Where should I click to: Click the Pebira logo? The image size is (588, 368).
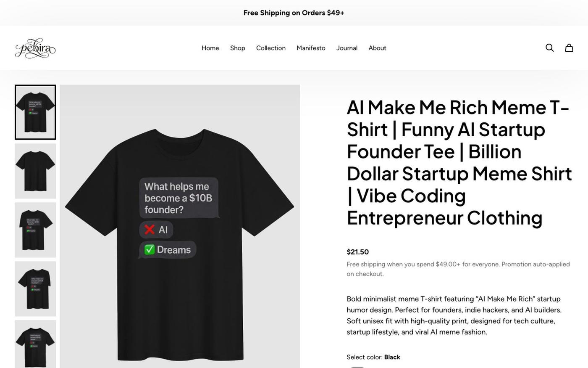(35, 48)
